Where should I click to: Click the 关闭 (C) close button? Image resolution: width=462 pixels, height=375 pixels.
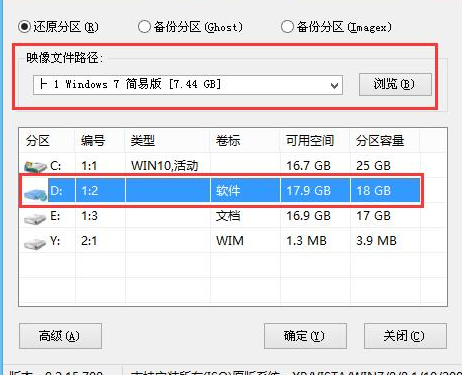tap(405, 336)
